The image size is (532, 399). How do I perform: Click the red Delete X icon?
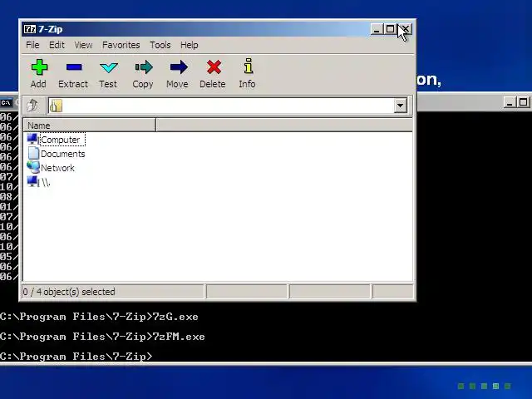coord(214,67)
